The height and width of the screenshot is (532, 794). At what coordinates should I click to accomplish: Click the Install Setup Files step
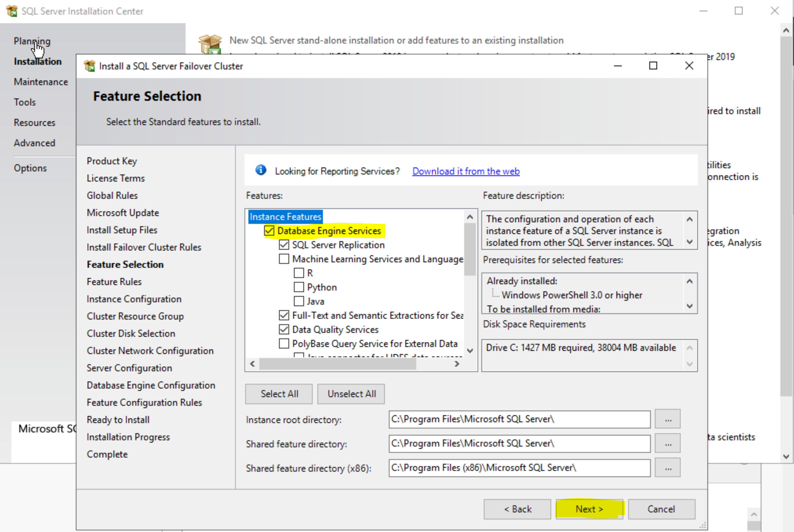pos(122,230)
